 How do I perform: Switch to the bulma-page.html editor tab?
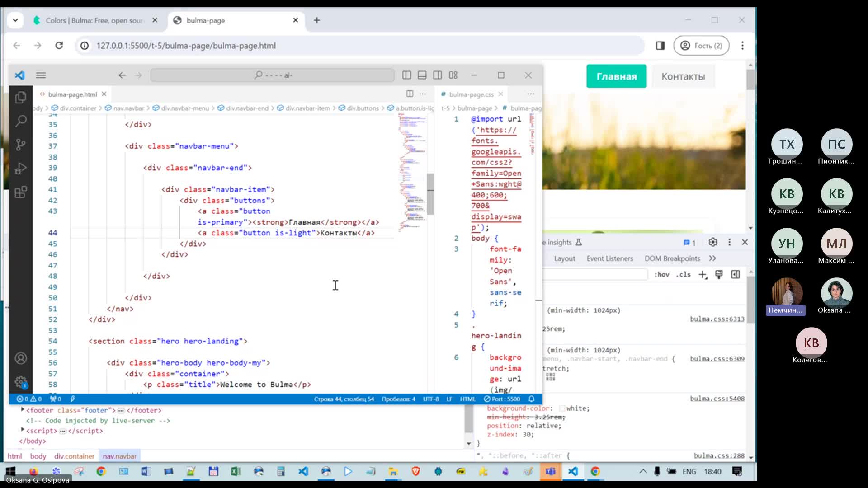click(x=72, y=94)
